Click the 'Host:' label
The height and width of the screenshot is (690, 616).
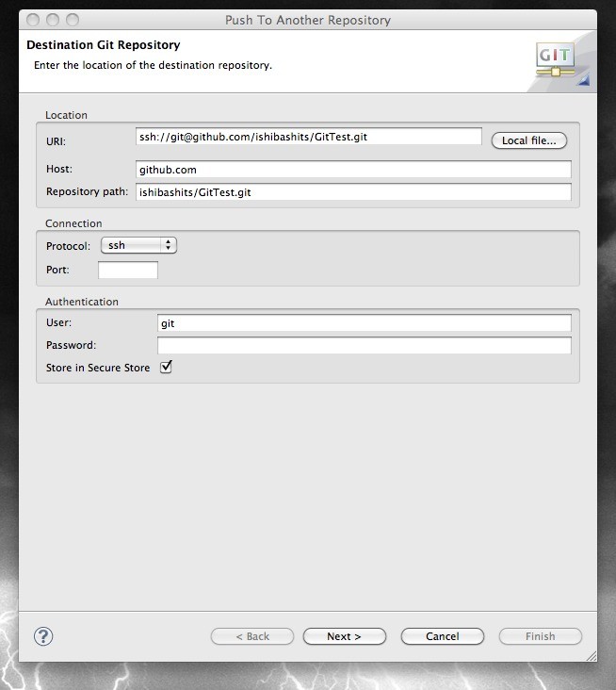(x=59, y=169)
